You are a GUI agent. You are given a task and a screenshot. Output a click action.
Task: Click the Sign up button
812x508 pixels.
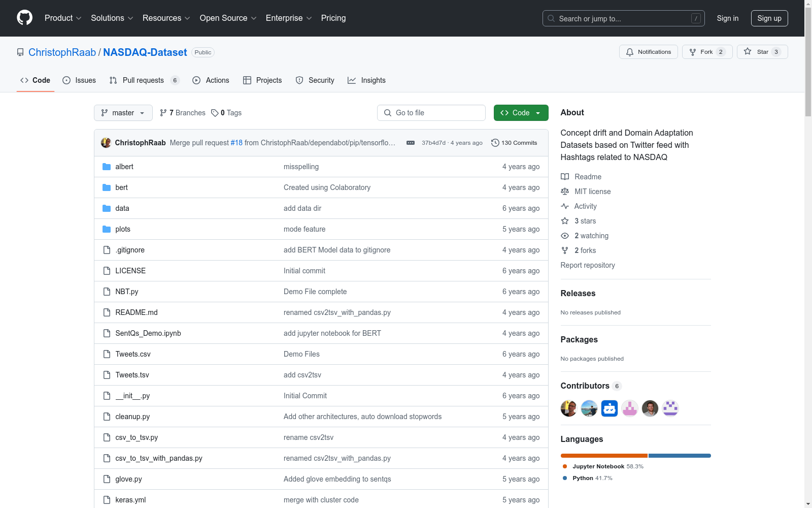tap(769, 18)
